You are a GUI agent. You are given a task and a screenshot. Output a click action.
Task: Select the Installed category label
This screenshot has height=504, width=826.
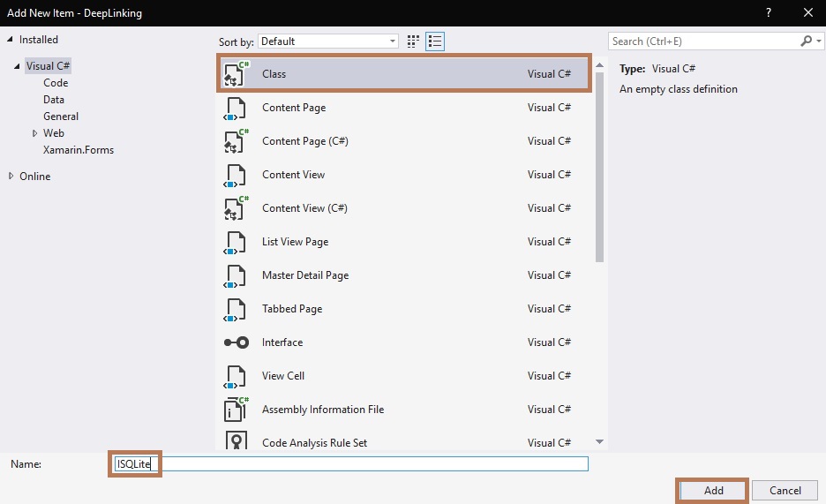pos(39,40)
